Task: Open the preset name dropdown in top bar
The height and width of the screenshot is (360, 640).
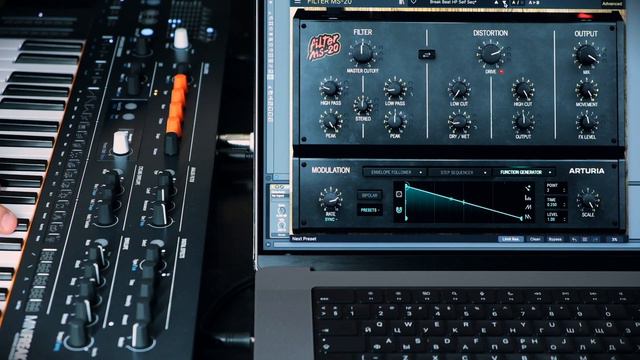Action: pos(453,2)
